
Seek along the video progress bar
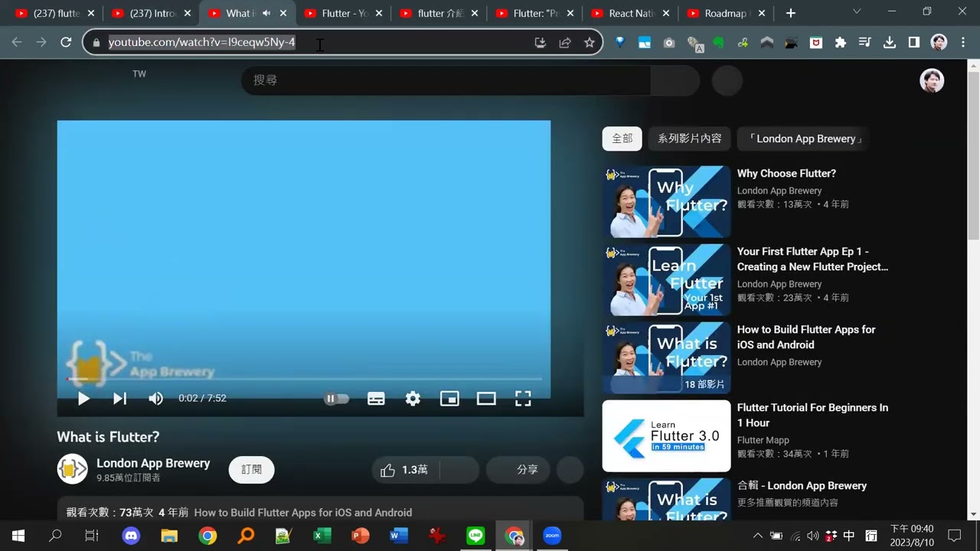point(303,378)
